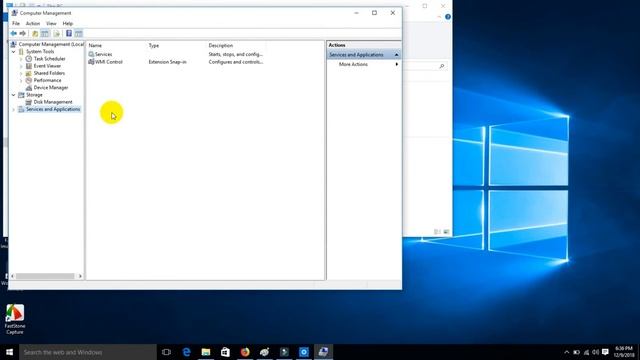Open Task View from the taskbar
This screenshot has height=360, width=640.
pos(166,352)
